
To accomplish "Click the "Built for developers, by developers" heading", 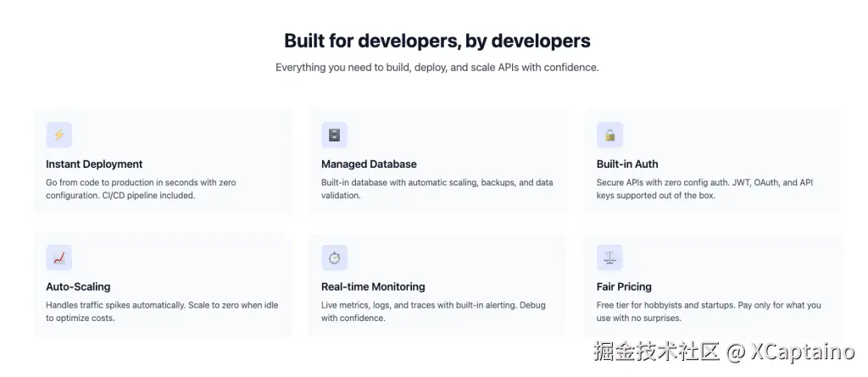I will tap(437, 41).
